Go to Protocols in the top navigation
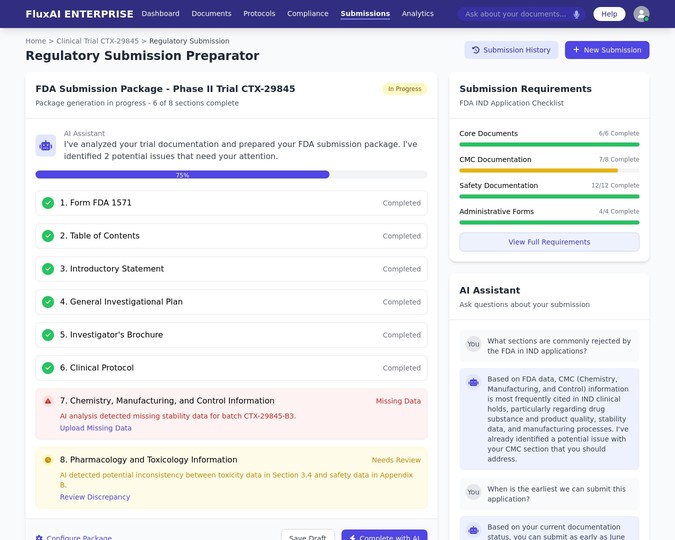 (259, 14)
